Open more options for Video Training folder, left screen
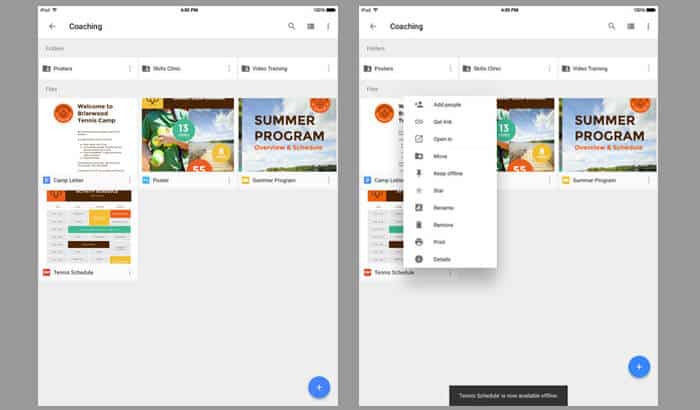 329,68
